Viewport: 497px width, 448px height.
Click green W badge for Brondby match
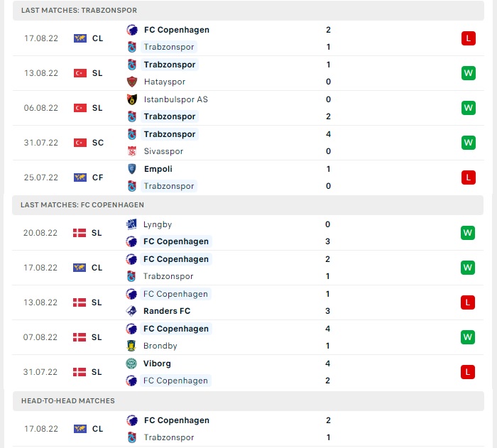[x=468, y=337]
